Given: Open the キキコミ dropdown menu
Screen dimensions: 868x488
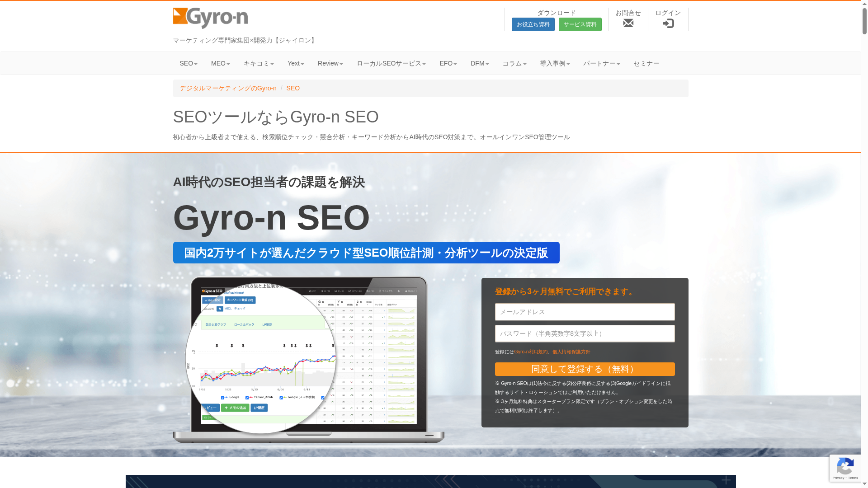Looking at the screenshot, I should coord(259,63).
